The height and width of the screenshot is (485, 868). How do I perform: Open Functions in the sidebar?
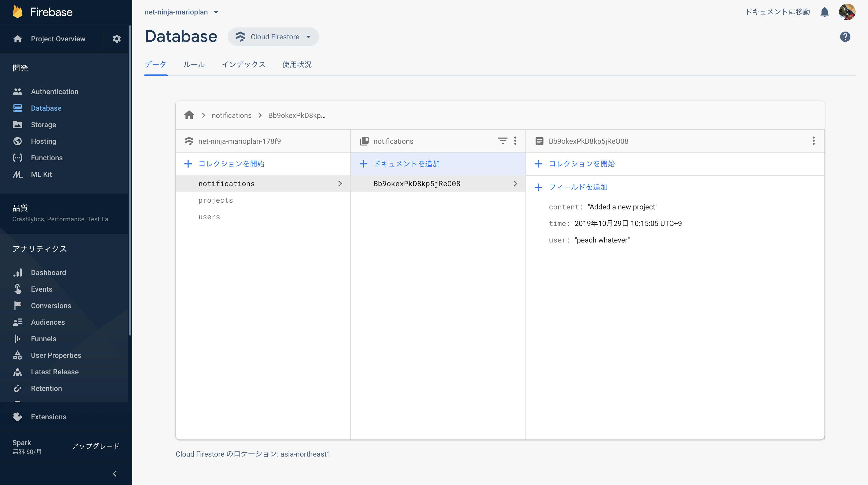click(x=47, y=157)
